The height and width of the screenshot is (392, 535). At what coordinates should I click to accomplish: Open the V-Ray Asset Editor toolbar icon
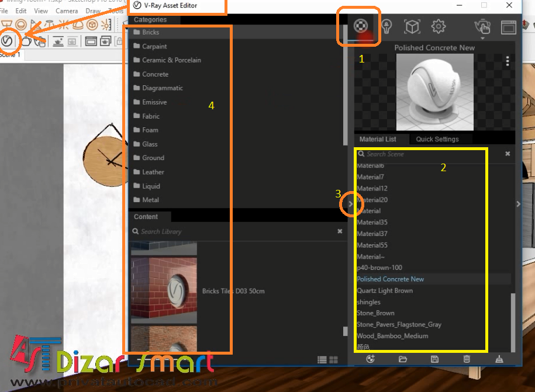pos(7,41)
